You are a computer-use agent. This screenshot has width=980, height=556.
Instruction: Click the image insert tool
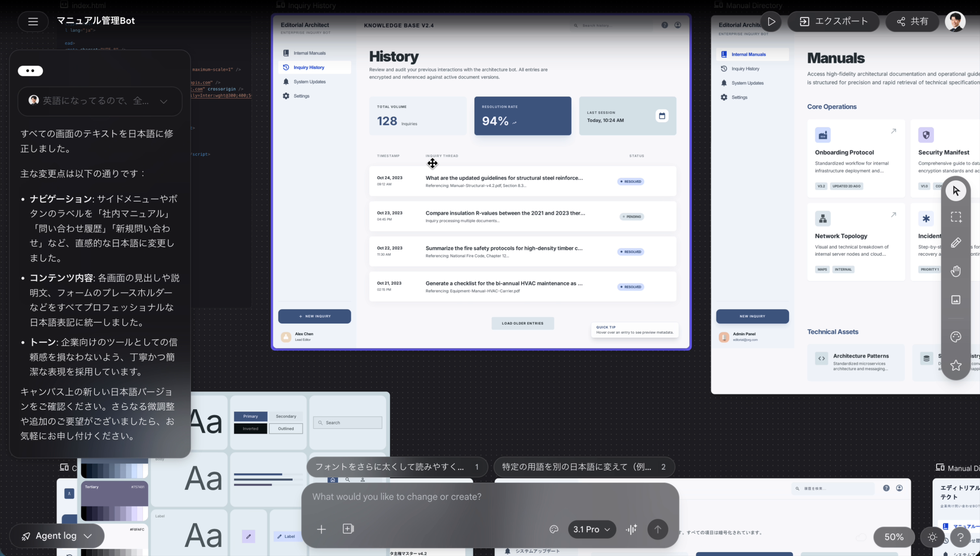[x=956, y=300]
